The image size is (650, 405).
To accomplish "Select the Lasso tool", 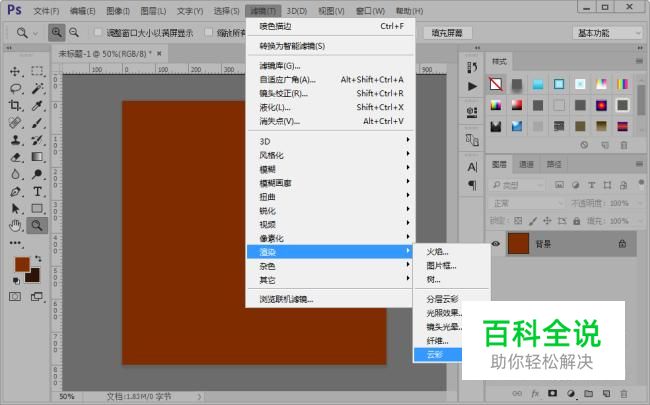I will (15, 89).
